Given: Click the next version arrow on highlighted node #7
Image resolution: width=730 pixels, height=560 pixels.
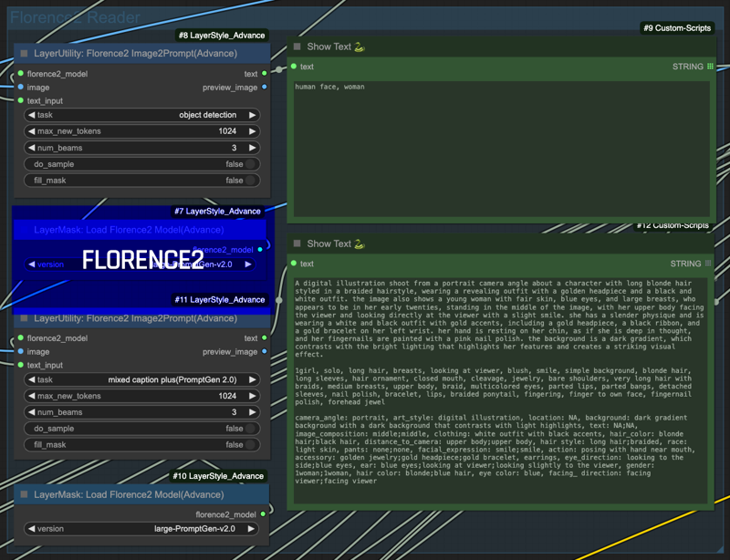Looking at the screenshot, I should (248, 264).
